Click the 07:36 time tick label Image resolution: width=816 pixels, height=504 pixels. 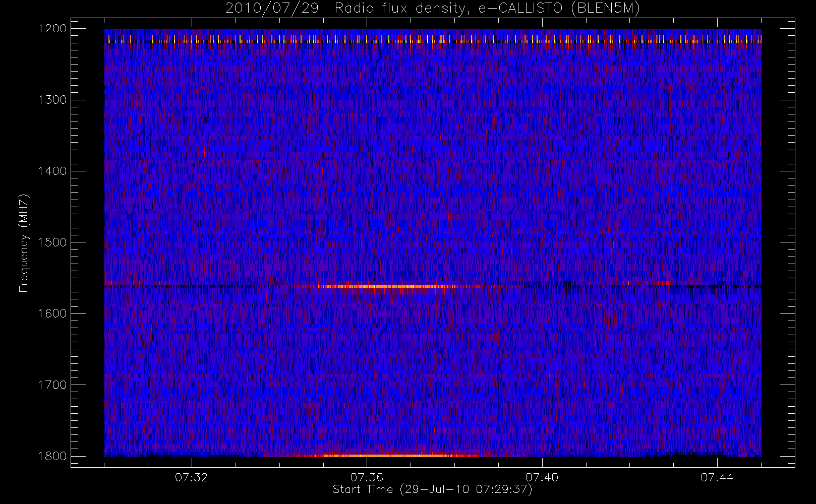point(367,477)
